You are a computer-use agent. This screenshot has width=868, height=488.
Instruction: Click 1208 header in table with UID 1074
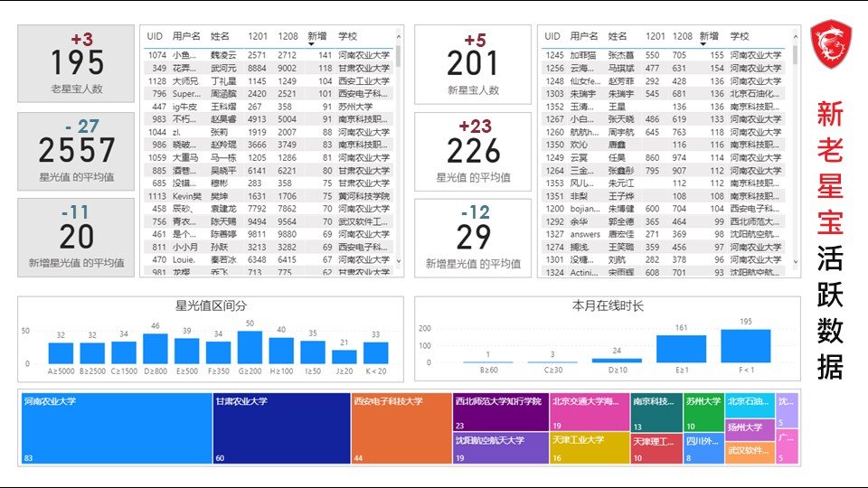point(288,36)
